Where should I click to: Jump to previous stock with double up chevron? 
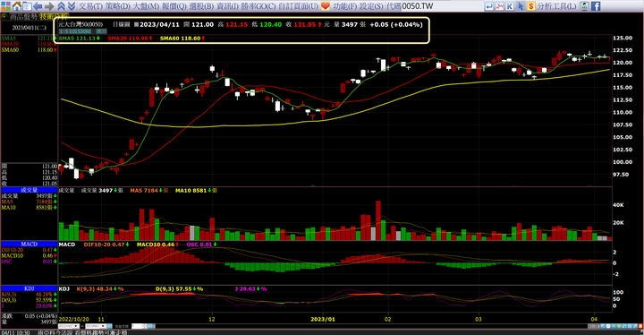[61, 6]
